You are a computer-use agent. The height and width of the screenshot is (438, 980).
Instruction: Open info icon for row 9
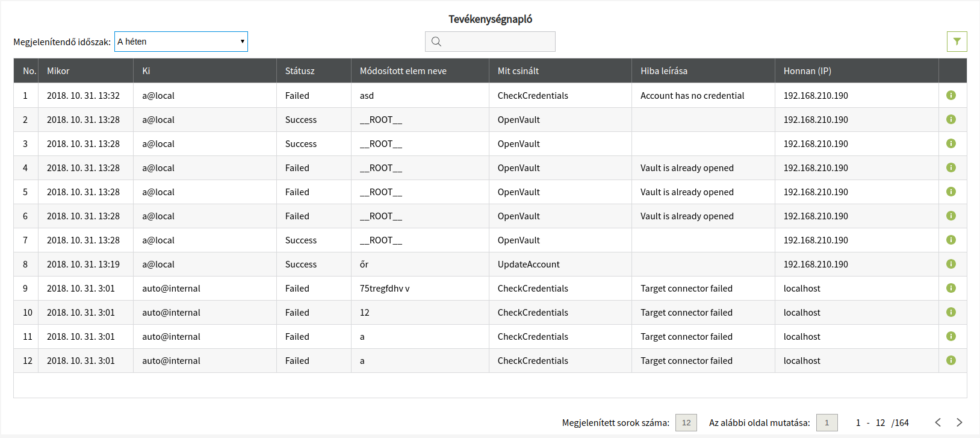[951, 288]
